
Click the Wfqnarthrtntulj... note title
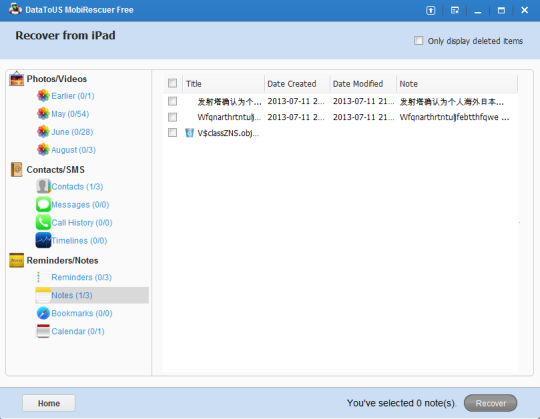tap(229, 117)
